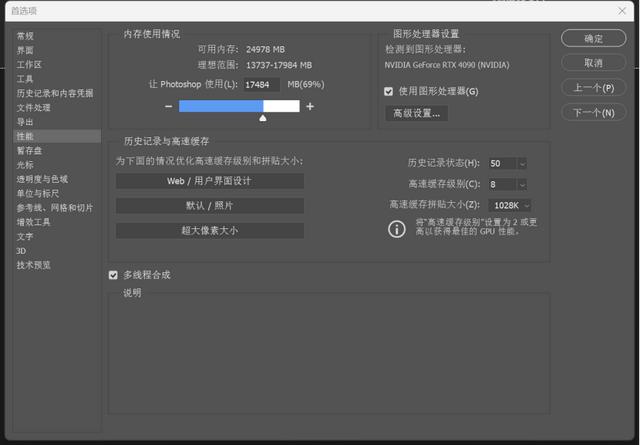The image size is (640, 445).
Task: Click the blue memory usage slider bar
Action: (221, 107)
